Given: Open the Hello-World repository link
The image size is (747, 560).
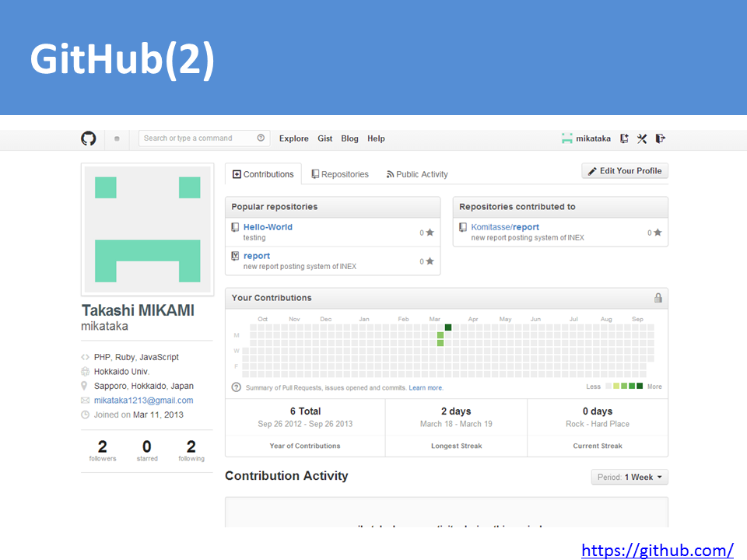Looking at the screenshot, I should tap(268, 227).
